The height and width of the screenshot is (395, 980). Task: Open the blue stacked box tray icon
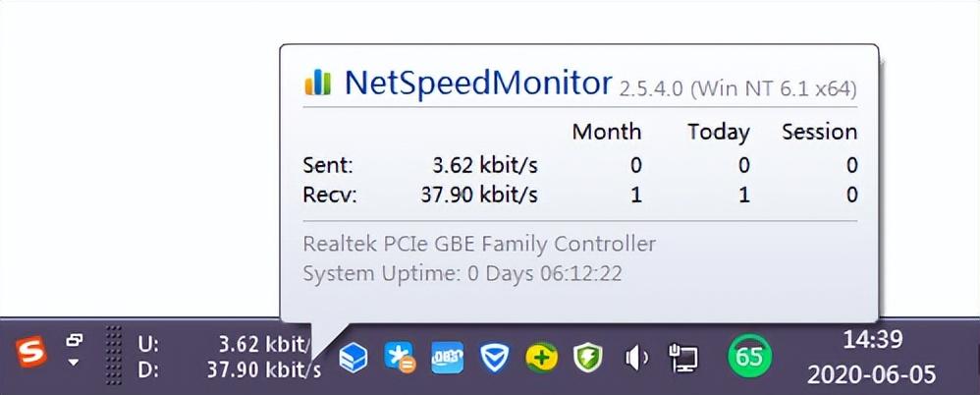click(354, 358)
